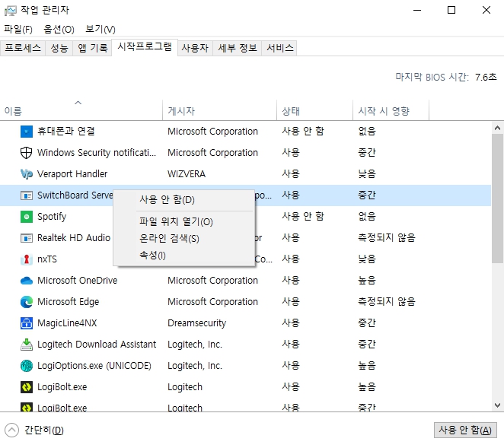Switch to the 서비스 tab
The width and height of the screenshot is (504, 448).
pyautogui.click(x=279, y=48)
